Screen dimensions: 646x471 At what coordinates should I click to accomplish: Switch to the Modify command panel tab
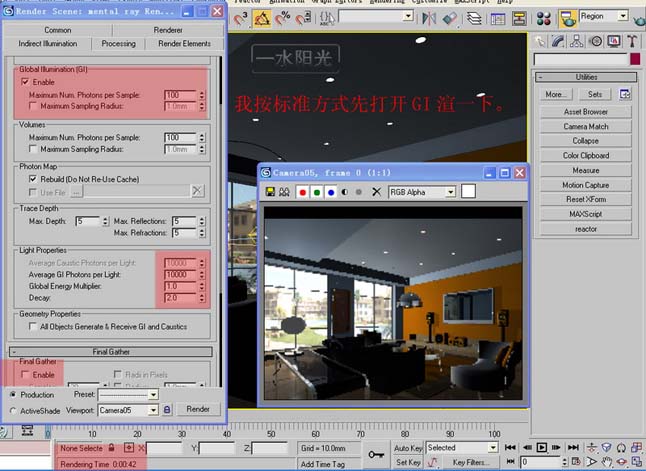pos(558,41)
